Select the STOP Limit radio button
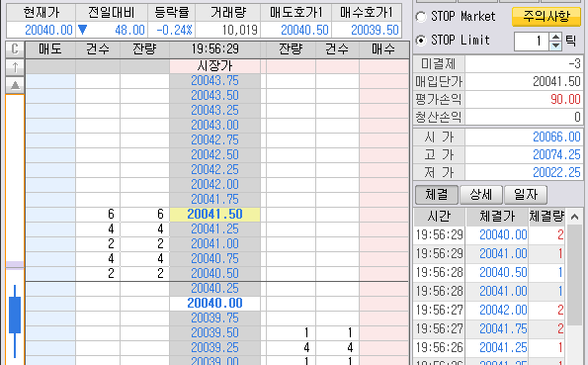The height and width of the screenshot is (365, 588). pos(421,41)
